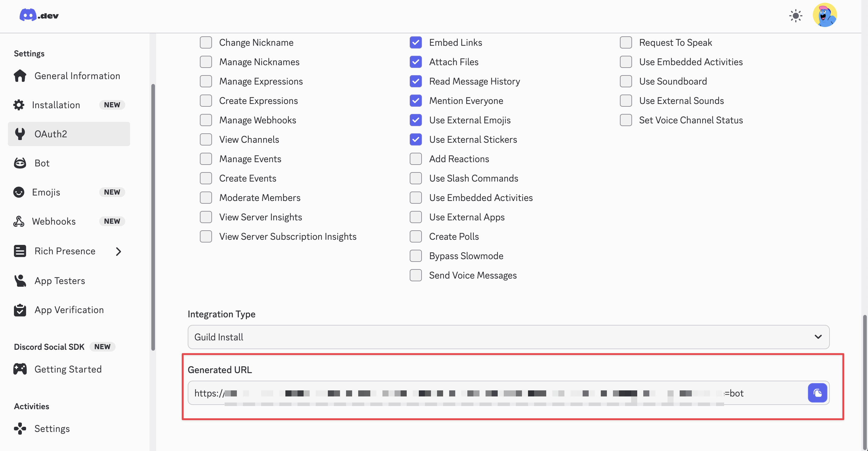Screen dimensions: 868x451
Task: Check the Use External Apps box
Action: 416,217
